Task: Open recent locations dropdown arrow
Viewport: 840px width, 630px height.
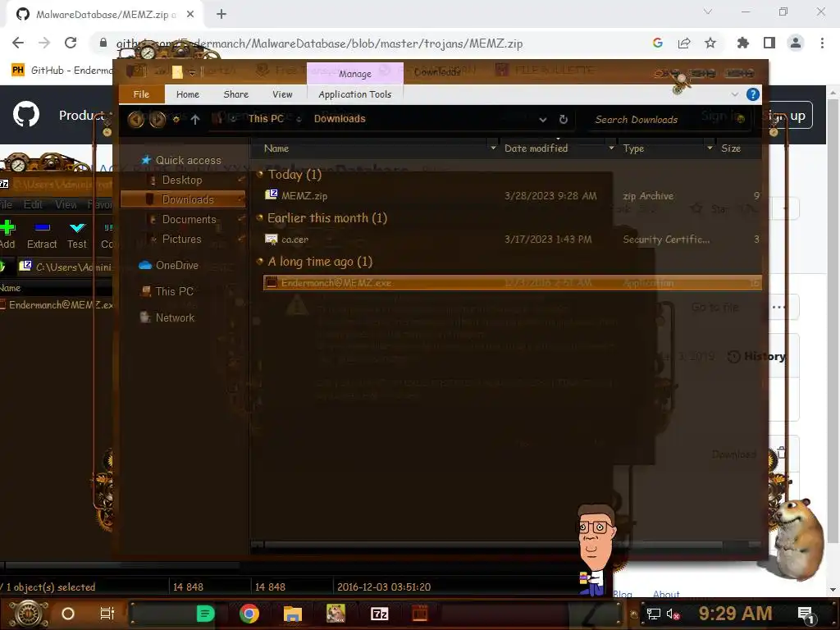Action: coord(176,120)
